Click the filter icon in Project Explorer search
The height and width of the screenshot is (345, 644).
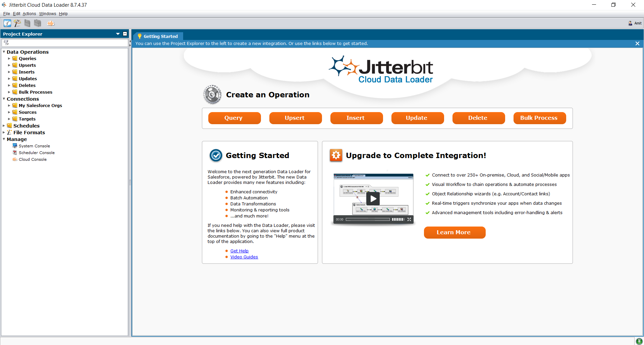coord(6,43)
